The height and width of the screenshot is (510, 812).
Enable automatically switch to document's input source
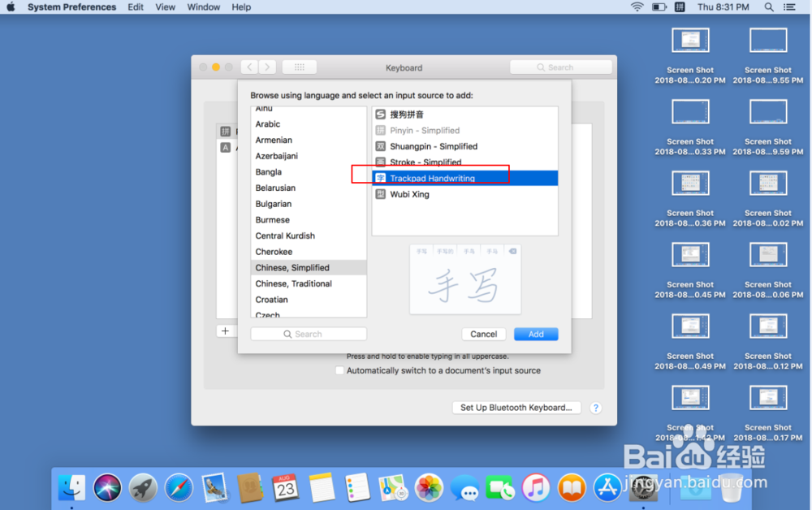pyautogui.click(x=339, y=370)
